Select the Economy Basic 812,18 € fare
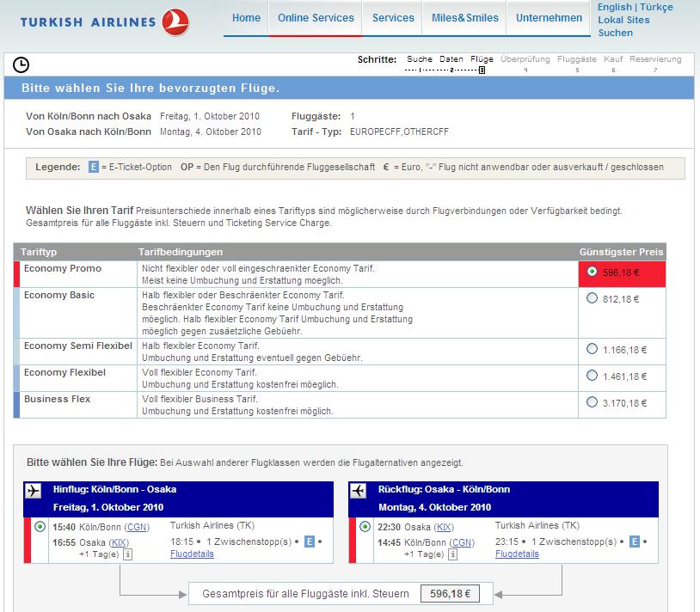Viewport: 700px width, 612px height. tap(592, 299)
